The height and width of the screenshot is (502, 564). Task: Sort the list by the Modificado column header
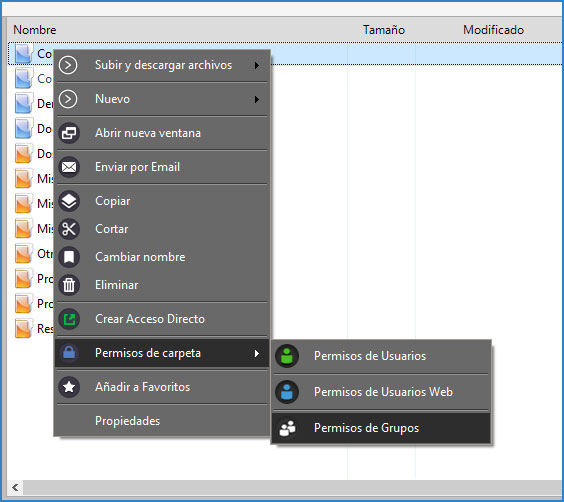tap(493, 30)
